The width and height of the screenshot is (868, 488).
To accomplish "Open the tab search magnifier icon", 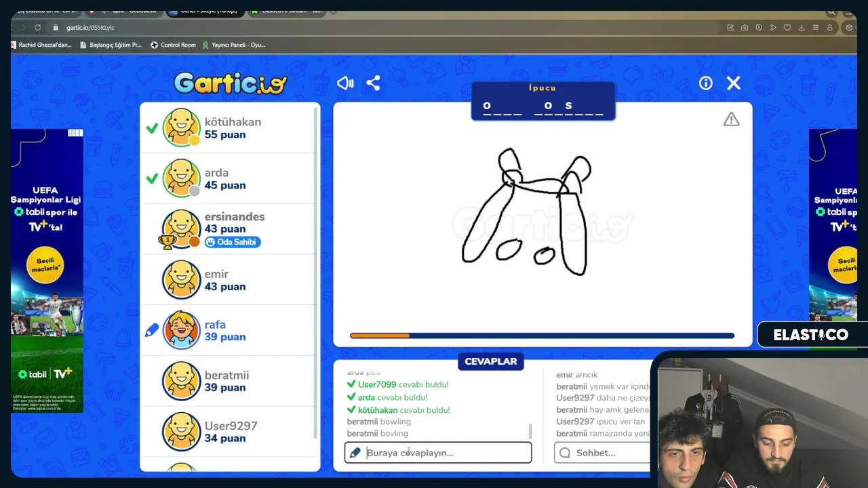I will click(831, 12).
